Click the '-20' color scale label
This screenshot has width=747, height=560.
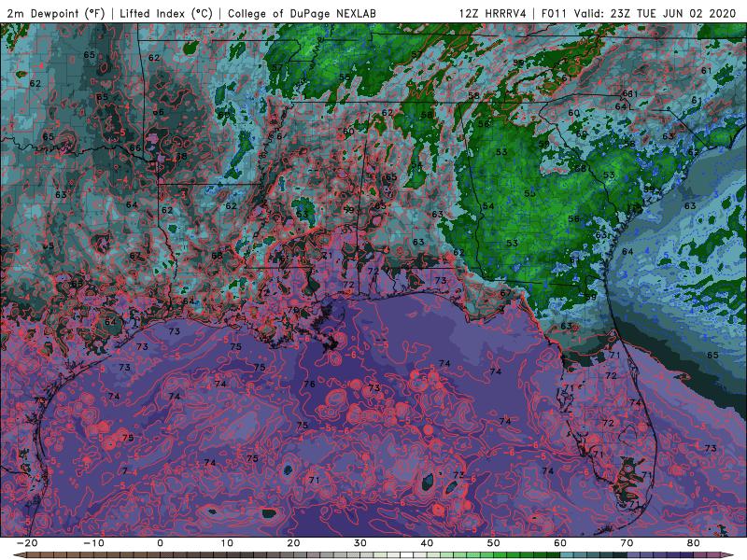[x=27, y=543]
